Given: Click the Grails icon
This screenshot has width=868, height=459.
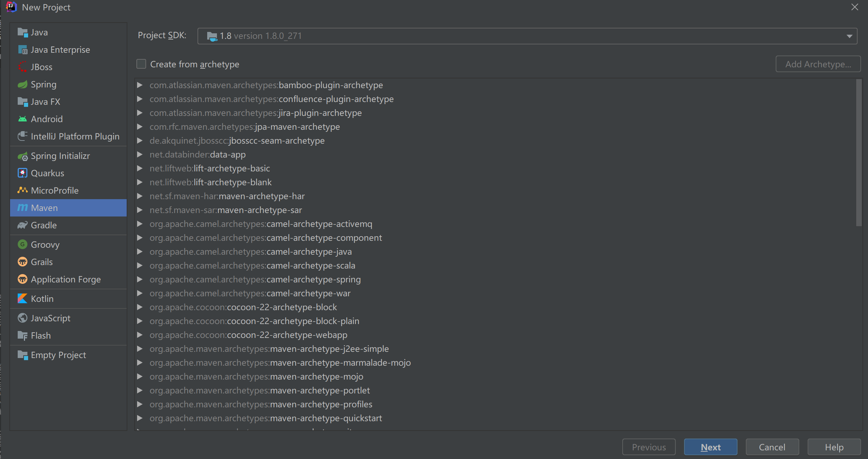Looking at the screenshot, I should pyautogui.click(x=23, y=262).
